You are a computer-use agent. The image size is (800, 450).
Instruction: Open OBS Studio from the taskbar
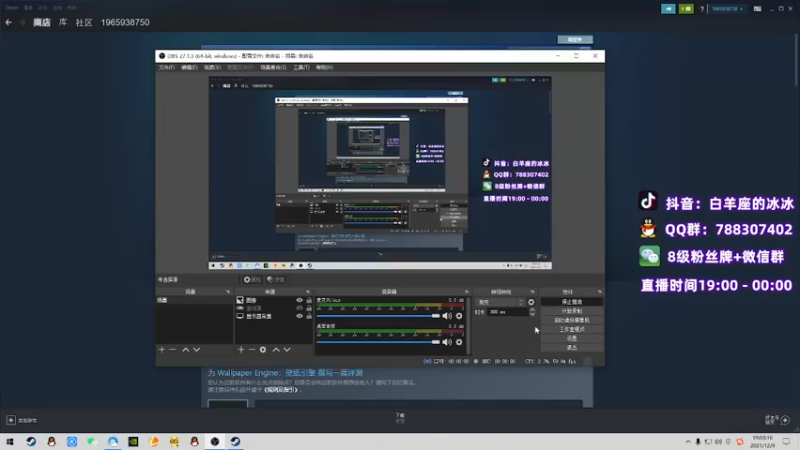point(215,441)
